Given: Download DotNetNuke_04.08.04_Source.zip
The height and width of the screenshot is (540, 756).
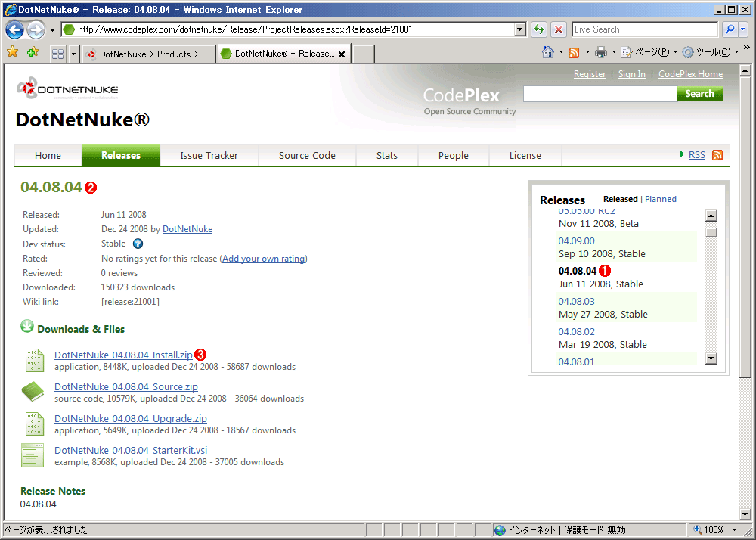Looking at the screenshot, I should (x=126, y=386).
